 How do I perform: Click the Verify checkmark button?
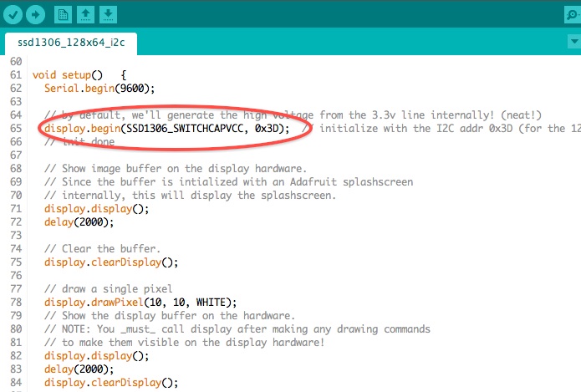click(13, 15)
